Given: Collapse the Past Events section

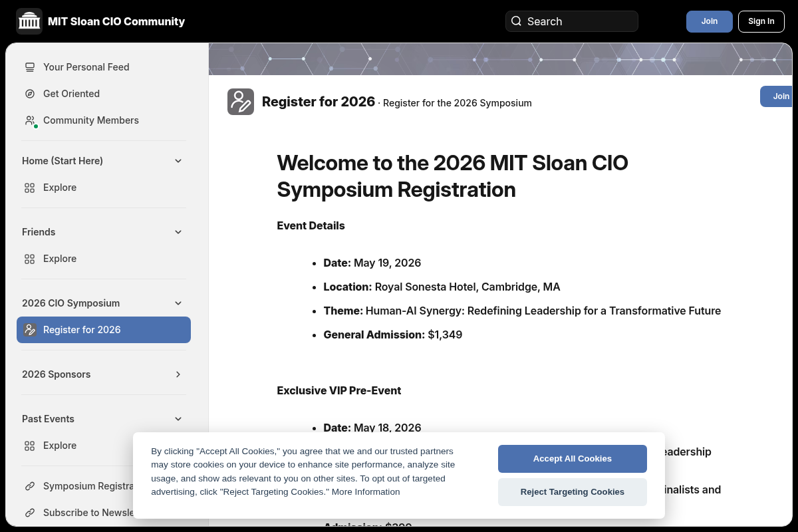Looking at the screenshot, I should (x=178, y=419).
